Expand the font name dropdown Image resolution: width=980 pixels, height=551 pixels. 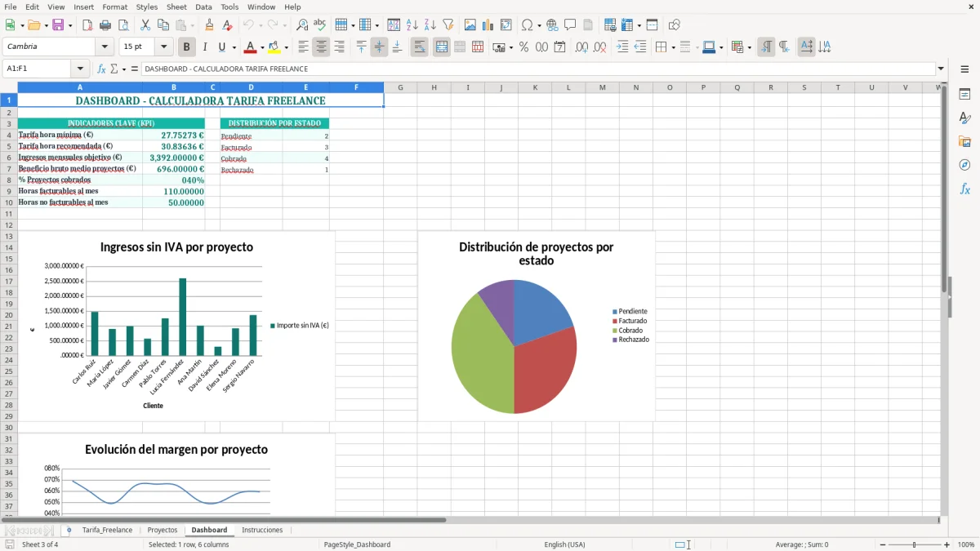105,47
